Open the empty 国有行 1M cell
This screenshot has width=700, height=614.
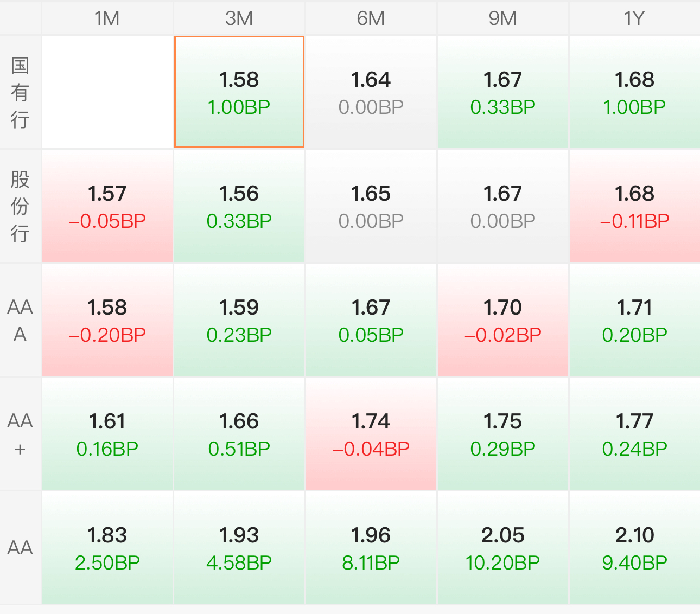(x=107, y=92)
